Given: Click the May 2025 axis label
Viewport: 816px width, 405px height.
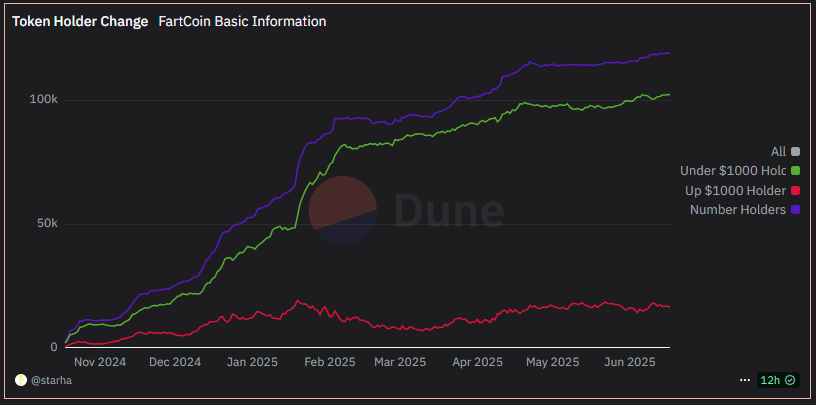Looking at the screenshot, I should pyautogui.click(x=553, y=362).
